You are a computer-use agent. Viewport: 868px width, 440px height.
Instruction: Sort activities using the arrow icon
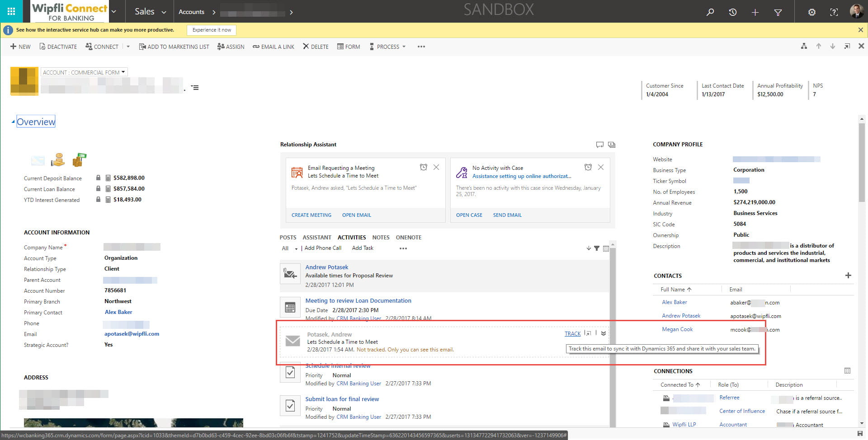[x=589, y=248]
